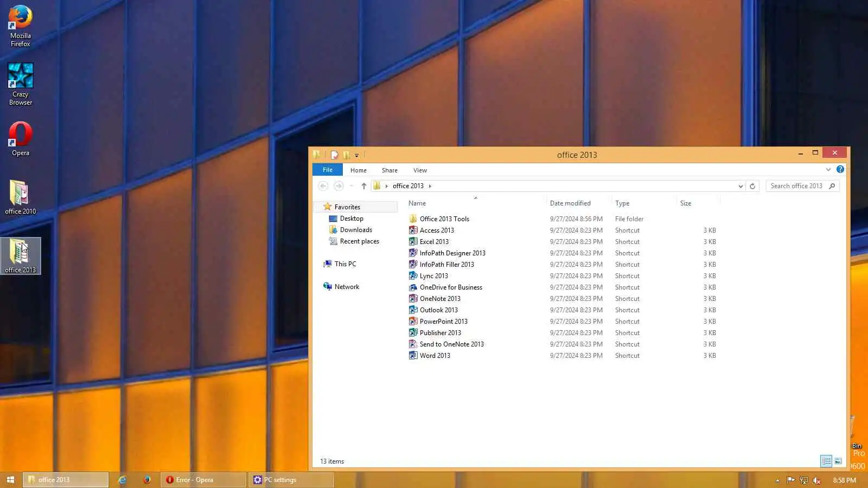The height and width of the screenshot is (488, 868).
Task: Open the volume icon in system tray
Action: 816,480
